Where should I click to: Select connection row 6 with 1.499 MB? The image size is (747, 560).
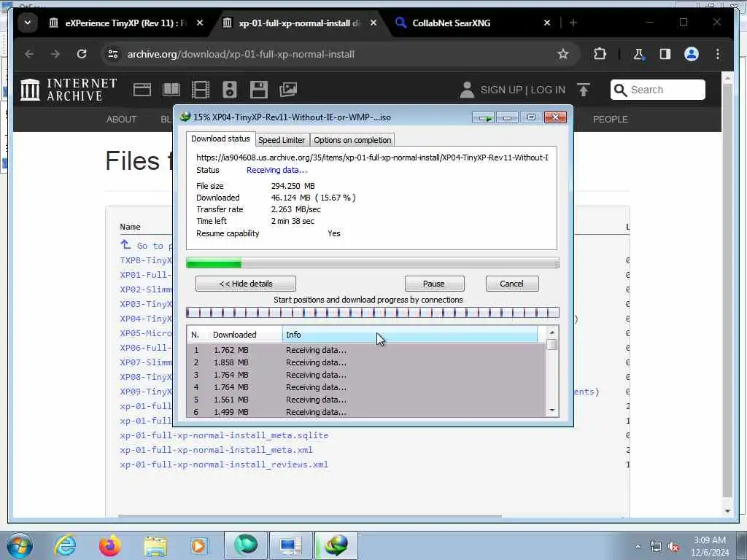pos(367,412)
